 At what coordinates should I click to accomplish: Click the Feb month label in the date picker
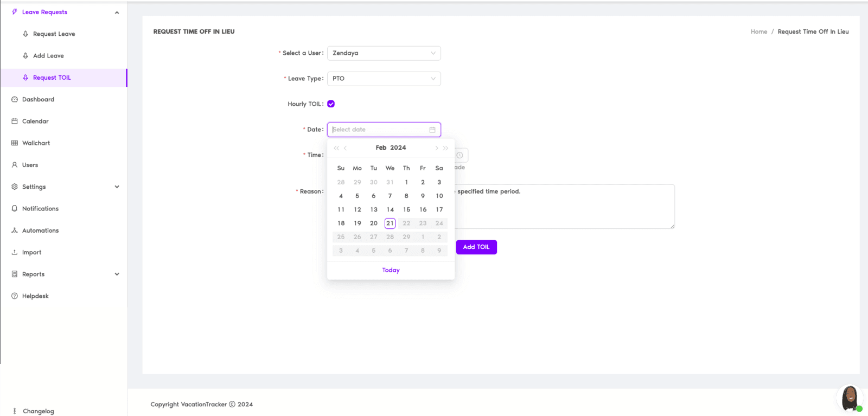coord(381,148)
